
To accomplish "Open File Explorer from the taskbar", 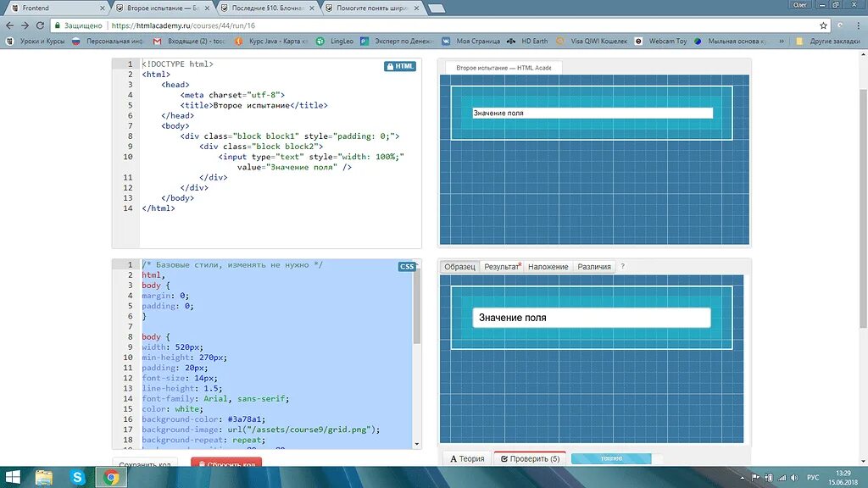I will (44, 477).
